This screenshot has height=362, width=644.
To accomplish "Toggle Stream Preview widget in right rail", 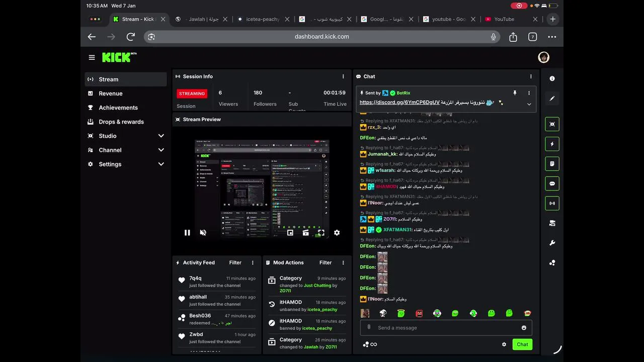I will [x=552, y=124].
